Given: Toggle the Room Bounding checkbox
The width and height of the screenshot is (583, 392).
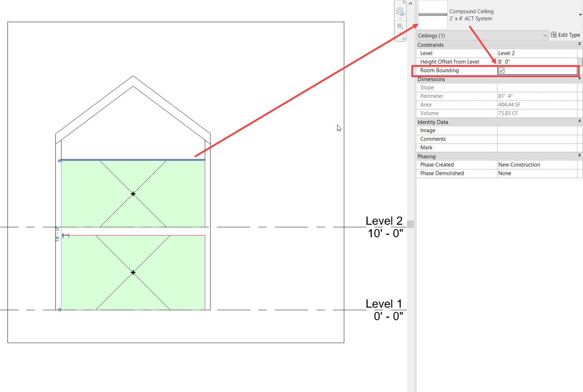Looking at the screenshot, I should (x=502, y=70).
